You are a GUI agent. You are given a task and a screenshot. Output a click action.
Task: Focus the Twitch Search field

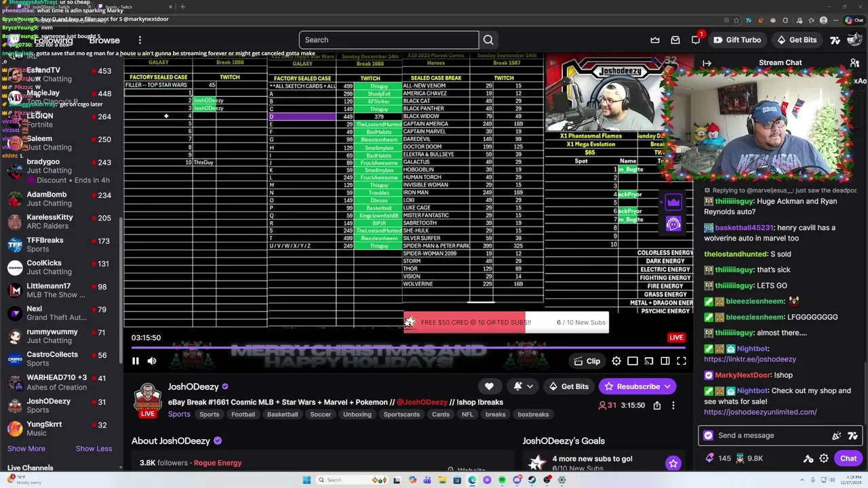point(389,40)
